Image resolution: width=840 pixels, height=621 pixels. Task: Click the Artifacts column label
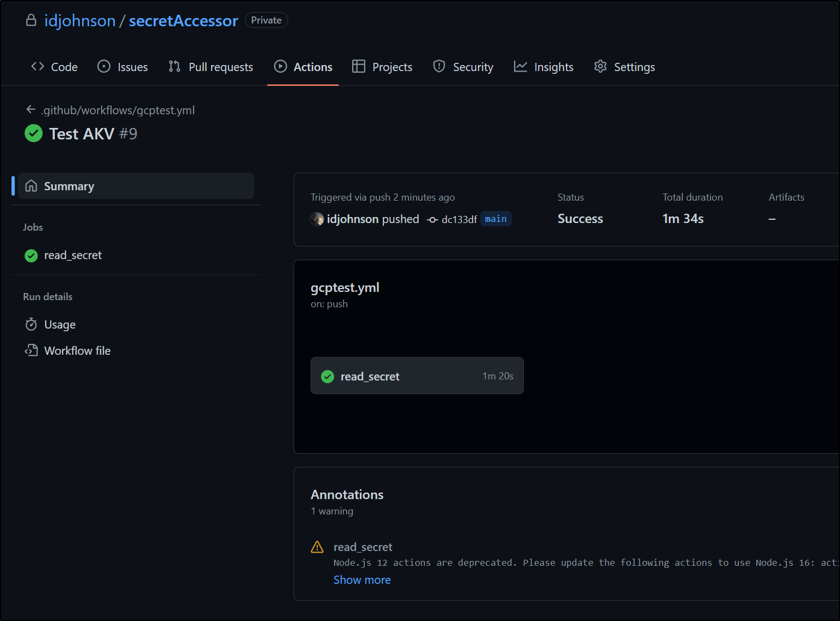pyautogui.click(x=786, y=197)
